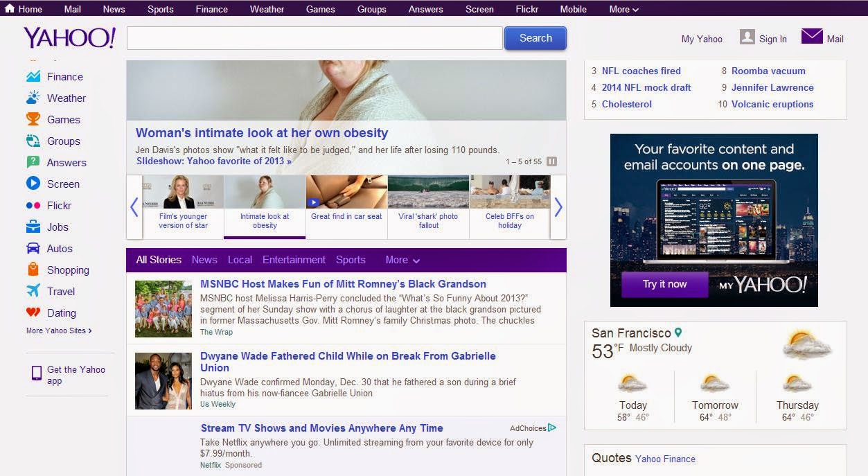Click inside the search text field
868x476 pixels.
(x=315, y=38)
